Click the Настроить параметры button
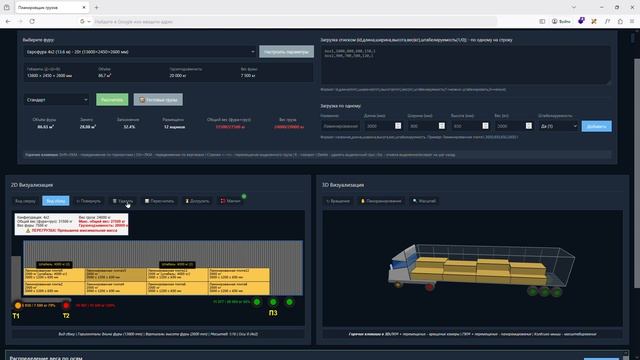The height and width of the screenshot is (360, 640). 287,52
